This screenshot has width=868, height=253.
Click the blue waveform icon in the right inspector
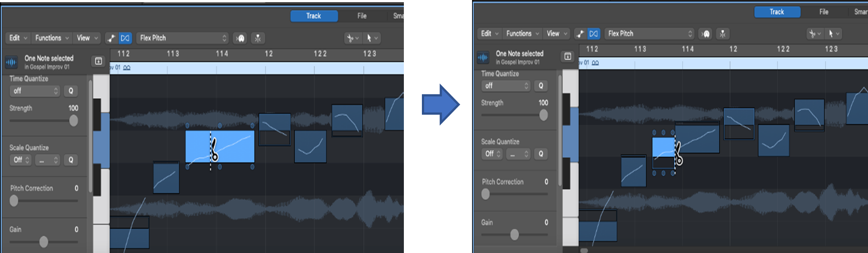coord(483,57)
